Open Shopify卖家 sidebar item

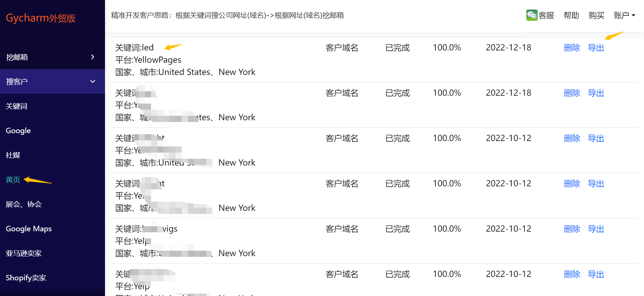pos(26,278)
